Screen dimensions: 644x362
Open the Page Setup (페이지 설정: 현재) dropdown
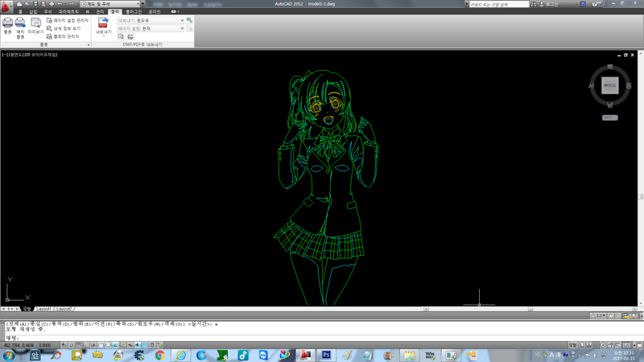pyautogui.click(x=151, y=28)
